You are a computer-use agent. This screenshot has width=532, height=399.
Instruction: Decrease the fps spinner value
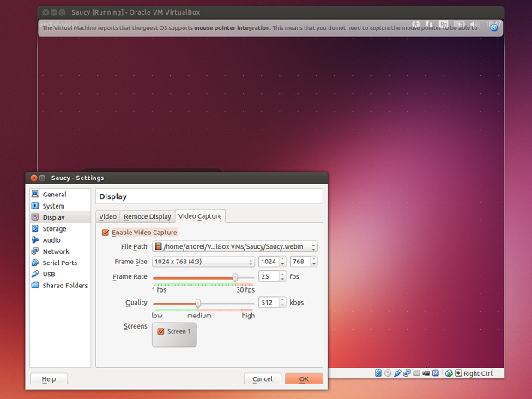click(x=282, y=279)
